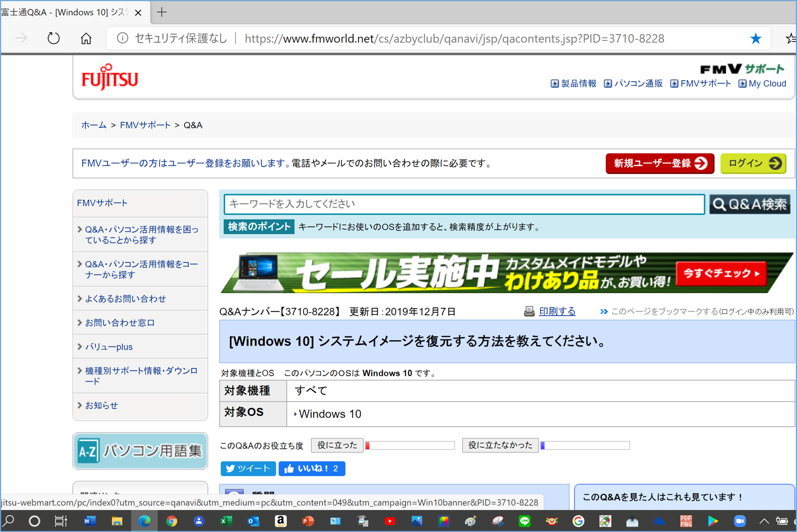The image size is (797, 532).
Task: Click the printer icon
Action: (x=529, y=312)
